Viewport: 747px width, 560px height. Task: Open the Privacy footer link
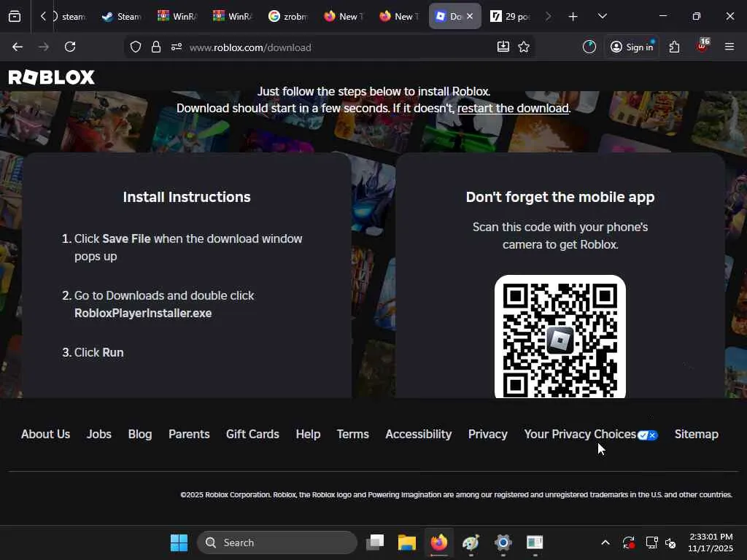click(488, 435)
